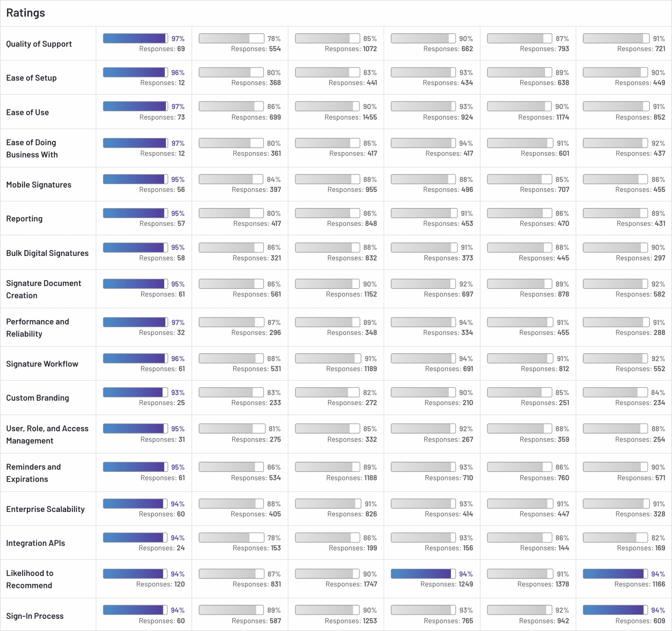
Task: Select the Enterprise Scalability 94% bar
Action: tap(136, 502)
